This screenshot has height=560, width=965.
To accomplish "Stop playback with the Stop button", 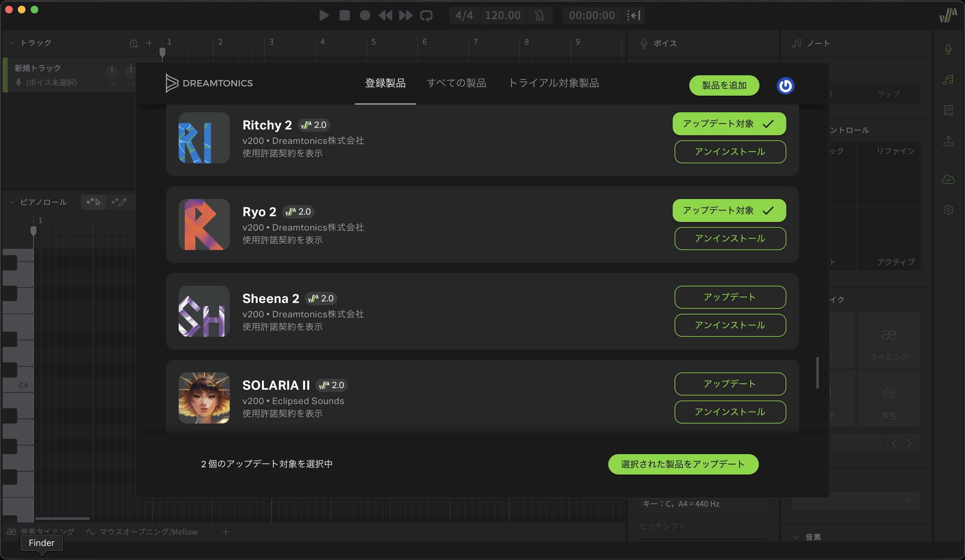I will [x=345, y=15].
